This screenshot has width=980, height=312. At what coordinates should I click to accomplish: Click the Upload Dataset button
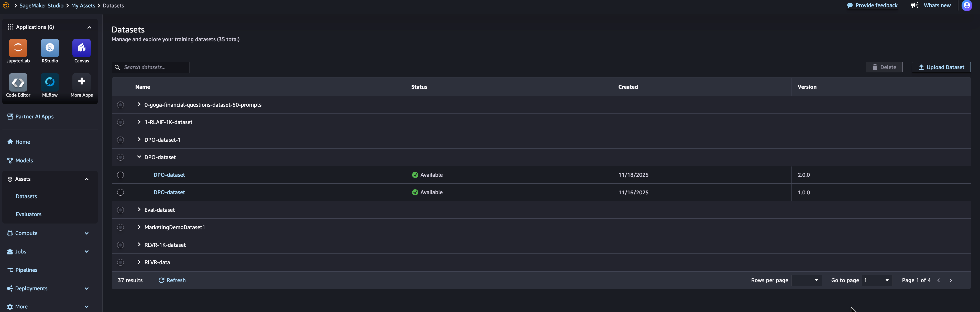(x=941, y=67)
